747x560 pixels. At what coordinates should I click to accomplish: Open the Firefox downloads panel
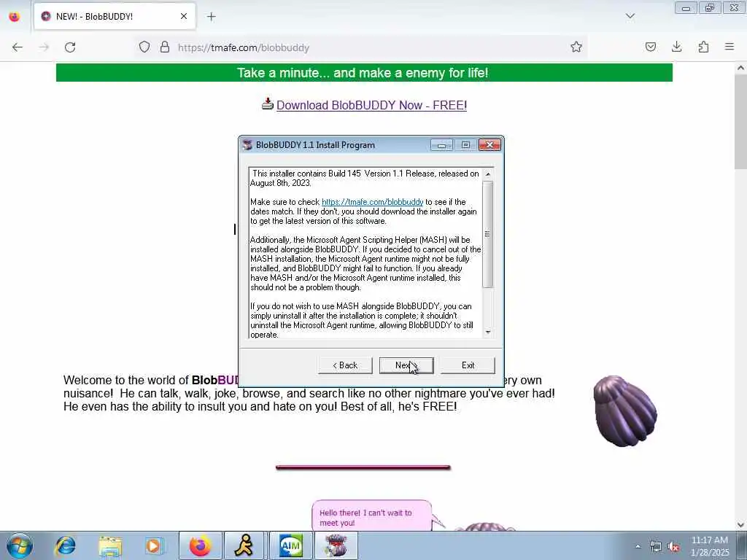[x=676, y=47]
